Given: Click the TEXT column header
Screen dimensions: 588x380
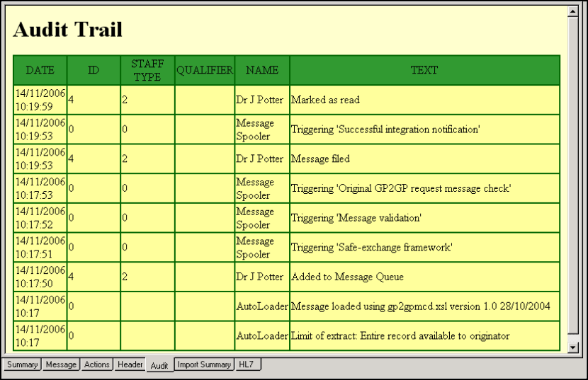Looking at the screenshot, I should click(x=424, y=70).
